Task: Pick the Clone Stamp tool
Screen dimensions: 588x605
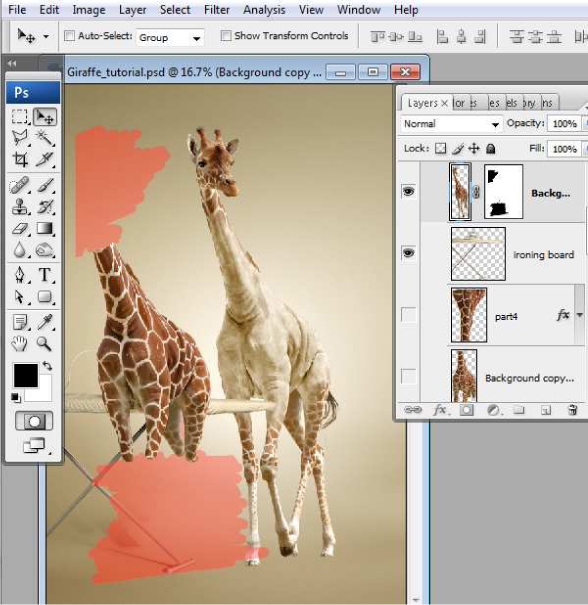Action: pyautogui.click(x=20, y=207)
